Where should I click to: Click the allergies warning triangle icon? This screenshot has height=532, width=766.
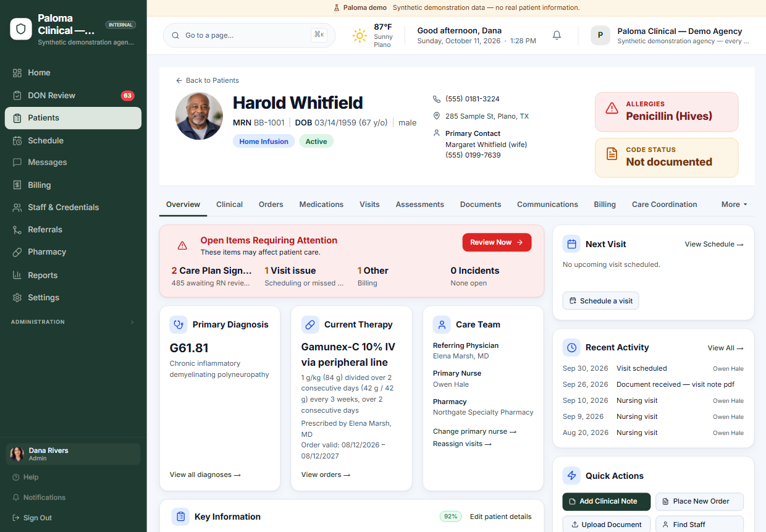[612, 109]
